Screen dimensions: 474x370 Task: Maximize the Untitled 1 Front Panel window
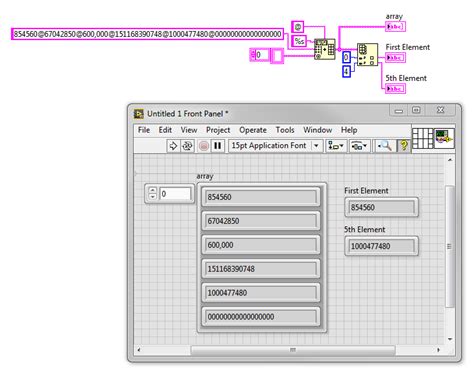click(416, 110)
